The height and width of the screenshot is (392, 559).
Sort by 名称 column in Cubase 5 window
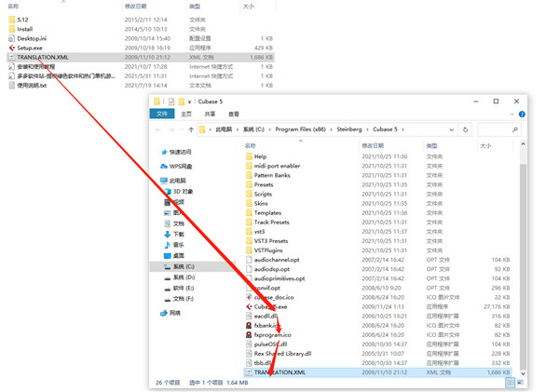click(x=251, y=145)
